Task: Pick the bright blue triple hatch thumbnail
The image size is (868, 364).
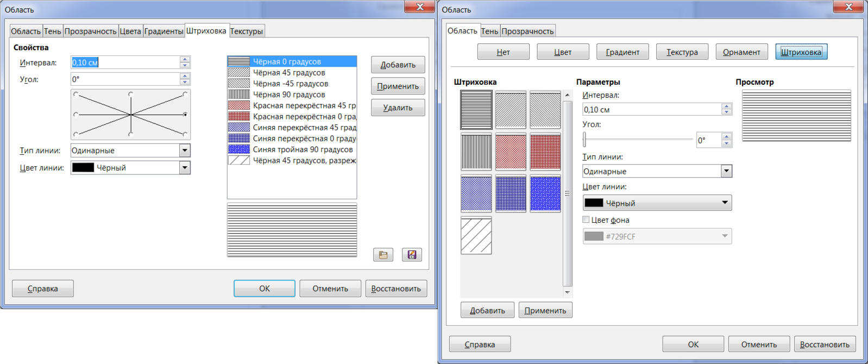Action: click(545, 193)
